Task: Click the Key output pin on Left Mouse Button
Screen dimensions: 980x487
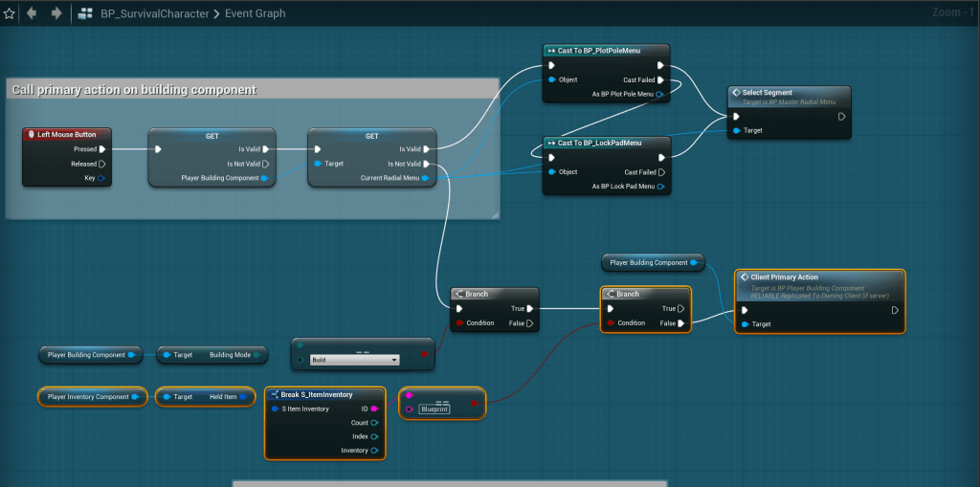Action: (x=102, y=178)
